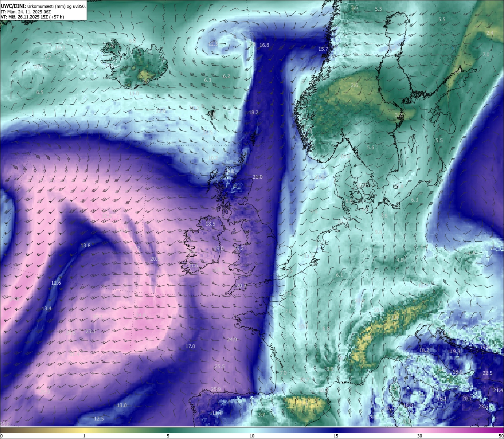Click the 23.1 value in the pink area

click(x=91, y=332)
